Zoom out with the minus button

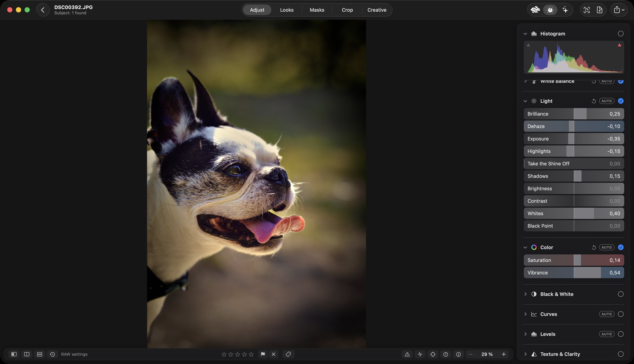(x=470, y=354)
